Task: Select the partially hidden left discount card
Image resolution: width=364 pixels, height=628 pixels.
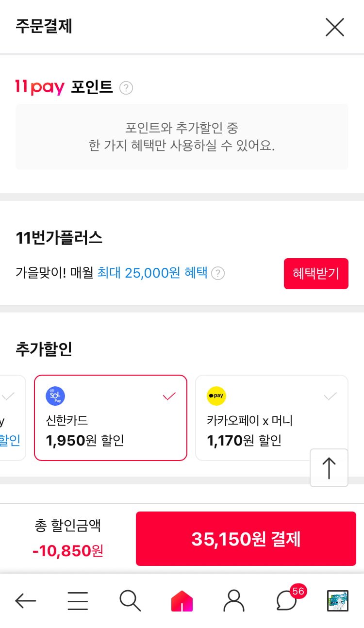Action: [12, 418]
